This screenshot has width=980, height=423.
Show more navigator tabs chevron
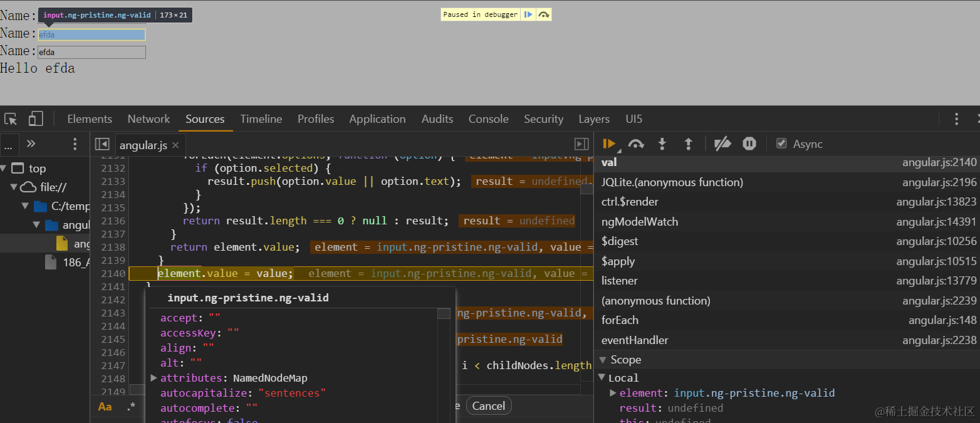[x=31, y=144]
